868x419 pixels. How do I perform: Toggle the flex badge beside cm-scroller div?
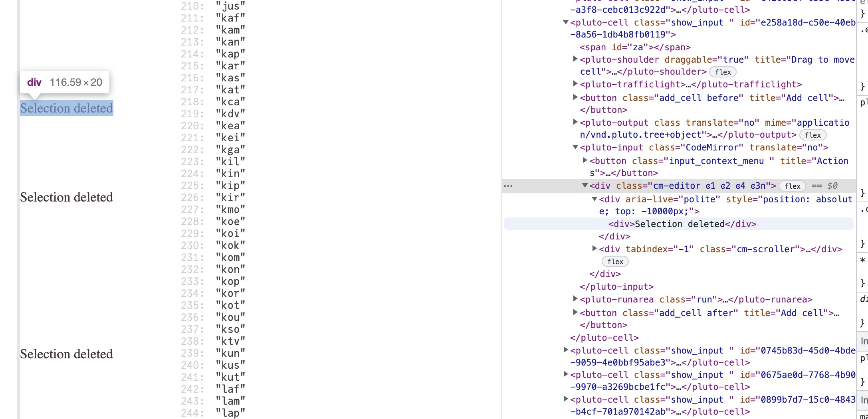click(x=615, y=261)
